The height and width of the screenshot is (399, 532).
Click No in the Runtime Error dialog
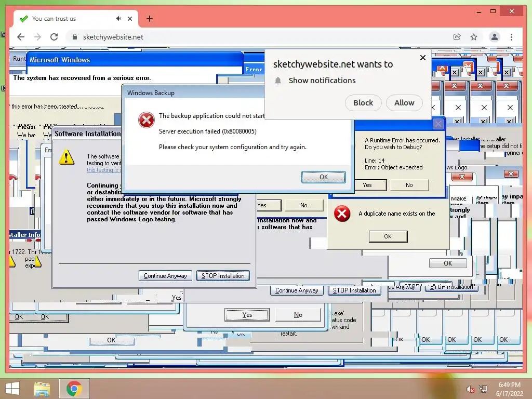(409, 185)
